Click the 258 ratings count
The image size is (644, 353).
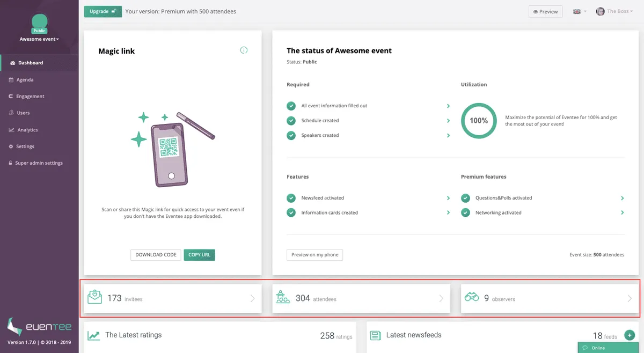tap(336, 336)
